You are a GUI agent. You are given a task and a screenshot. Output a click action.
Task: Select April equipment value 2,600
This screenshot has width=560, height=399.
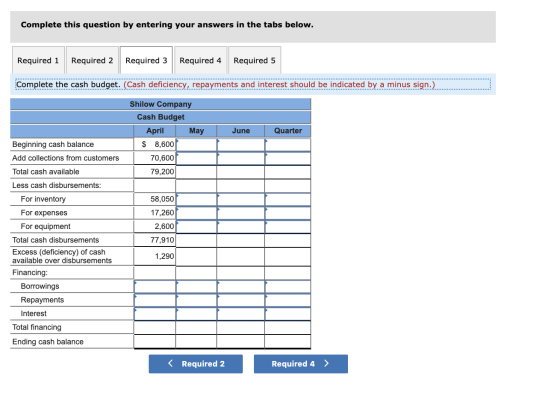164,226
